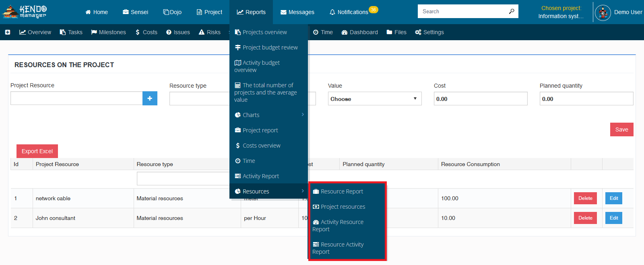Click the Kendo Manager logo
This screenshot has height=265, width=644.
pyautogui.click(x=24, y=12)
